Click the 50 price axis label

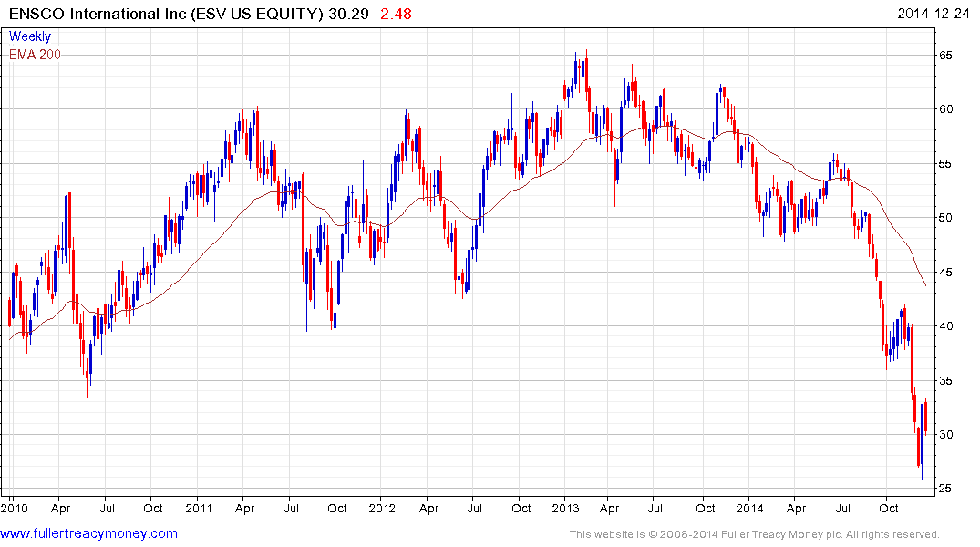945,218
